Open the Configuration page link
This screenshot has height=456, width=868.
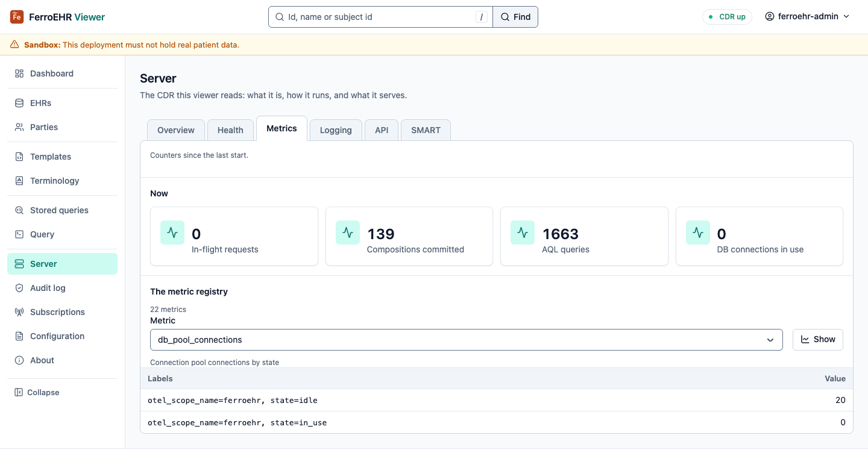point(62,336)
